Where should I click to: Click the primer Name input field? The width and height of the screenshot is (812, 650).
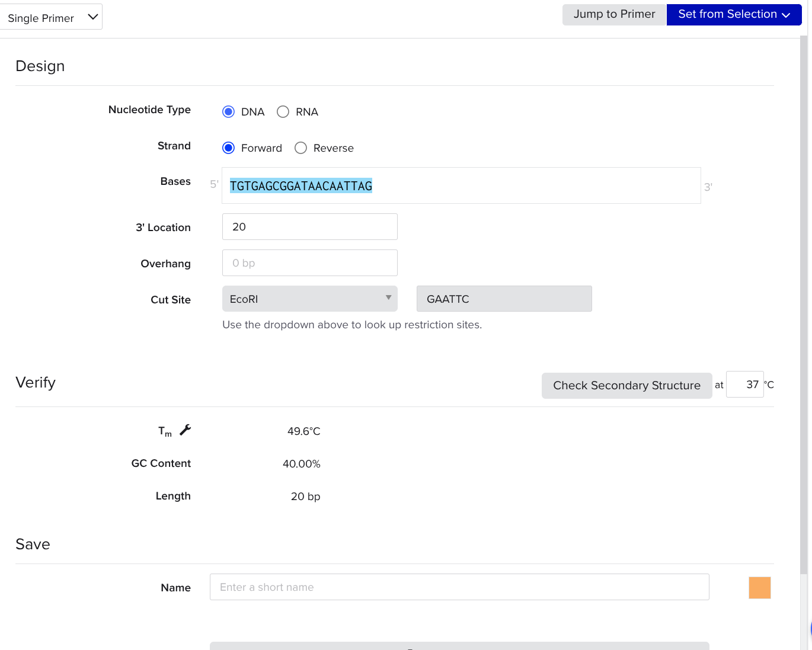(x=459, y=587)
